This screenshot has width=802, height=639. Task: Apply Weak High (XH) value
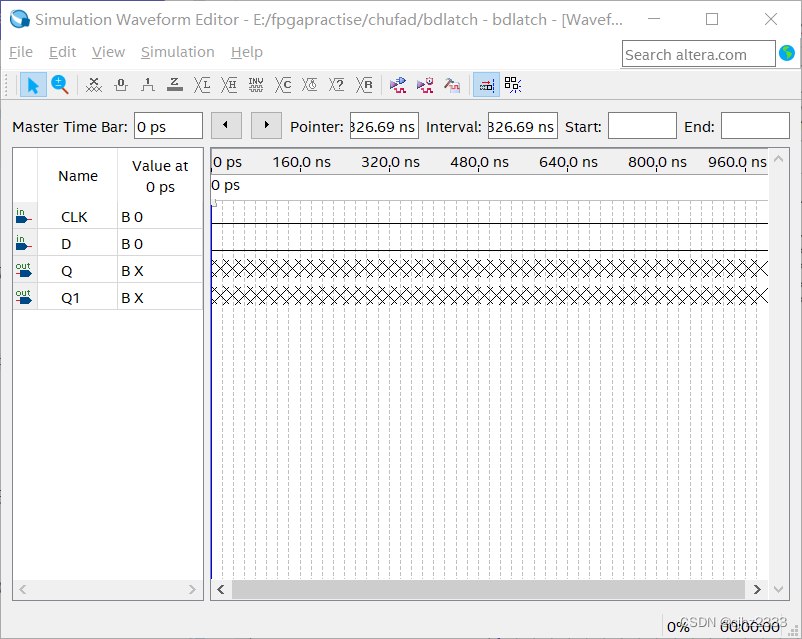pos(229,85)
